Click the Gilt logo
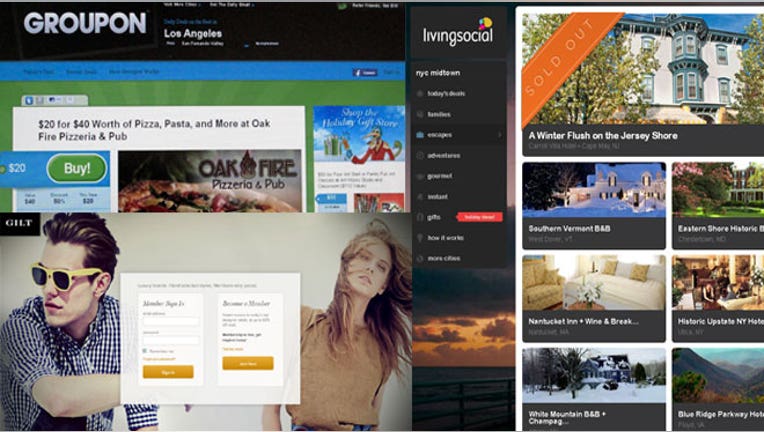Screen dimensions: 764x432 click(19, 223)
